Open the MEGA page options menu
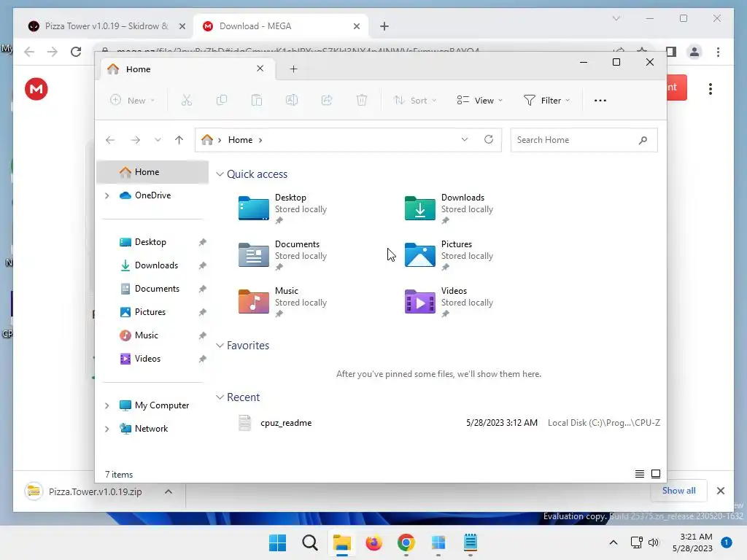 711,89
